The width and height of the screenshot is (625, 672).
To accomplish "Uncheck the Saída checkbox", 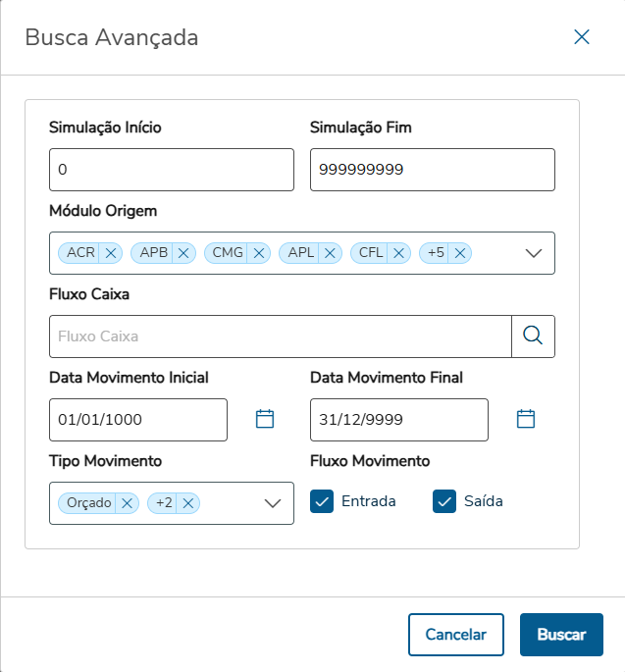I will click(444, 501).
